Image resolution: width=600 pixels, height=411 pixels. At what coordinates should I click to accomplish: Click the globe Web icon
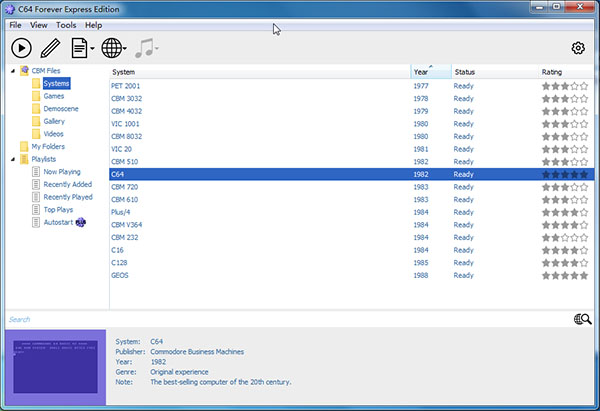click(x=111, y=48)
